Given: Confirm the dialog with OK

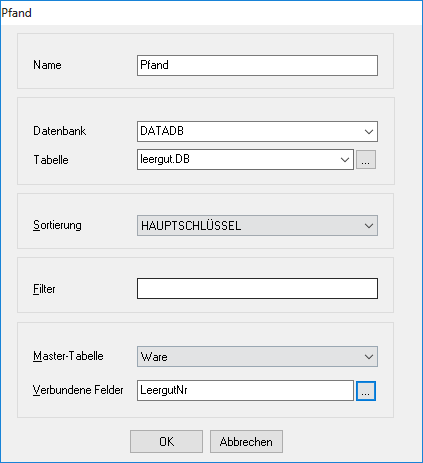Looking at the screenshot, I should click(166, 441).
